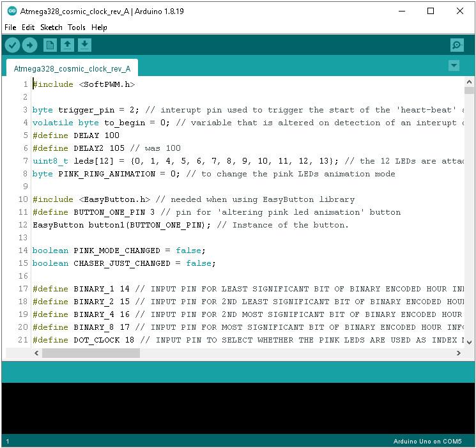Open the Serial Monitor magnifier icon

457,45
